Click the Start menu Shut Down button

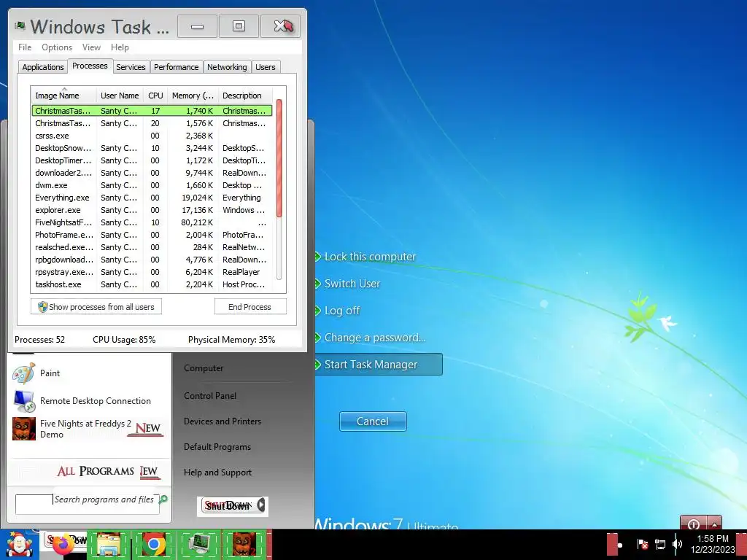[x=228, y=506]
